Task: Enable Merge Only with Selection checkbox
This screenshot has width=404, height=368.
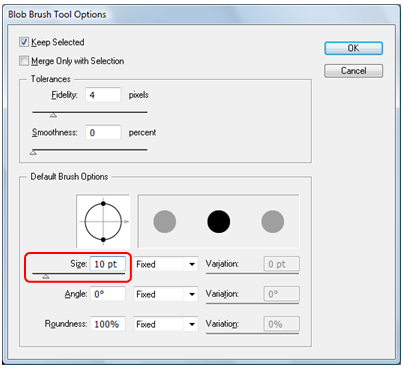Action: (24, 61)
